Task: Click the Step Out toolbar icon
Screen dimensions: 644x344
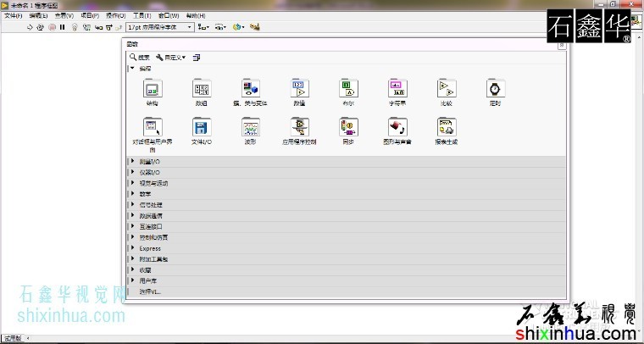Action: click(119, 27)
